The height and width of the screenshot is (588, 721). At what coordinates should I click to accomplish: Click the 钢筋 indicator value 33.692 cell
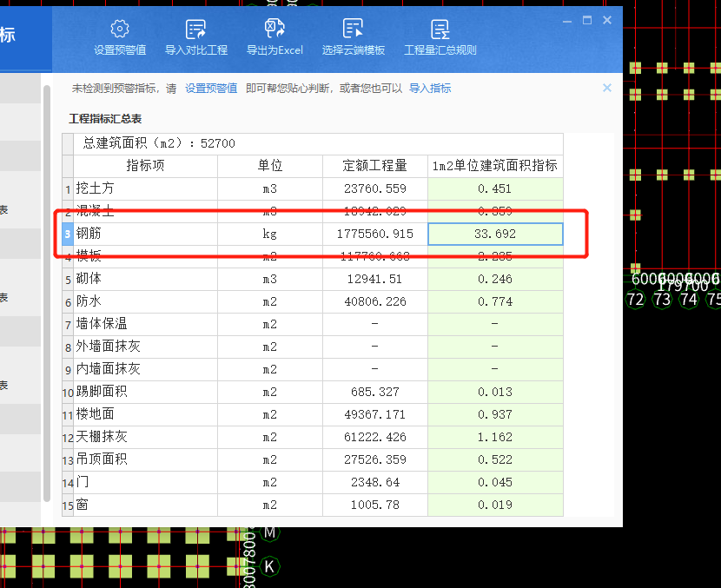point(495,234)
